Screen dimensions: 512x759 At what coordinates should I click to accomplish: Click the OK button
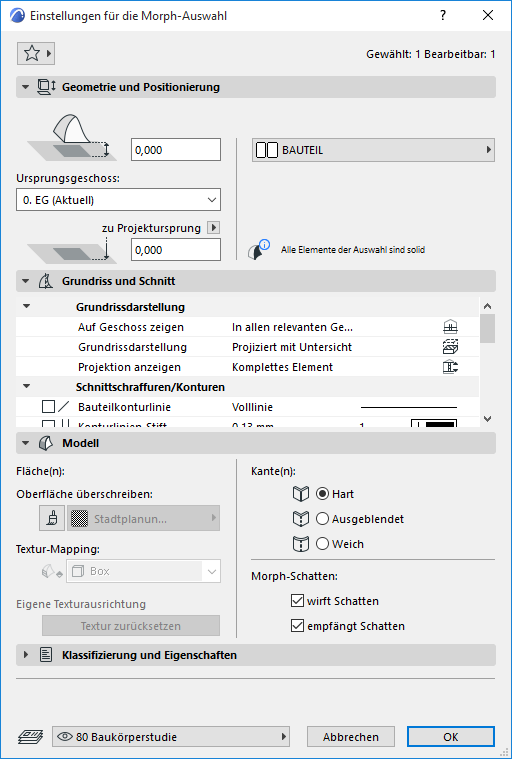click(451, 737)
